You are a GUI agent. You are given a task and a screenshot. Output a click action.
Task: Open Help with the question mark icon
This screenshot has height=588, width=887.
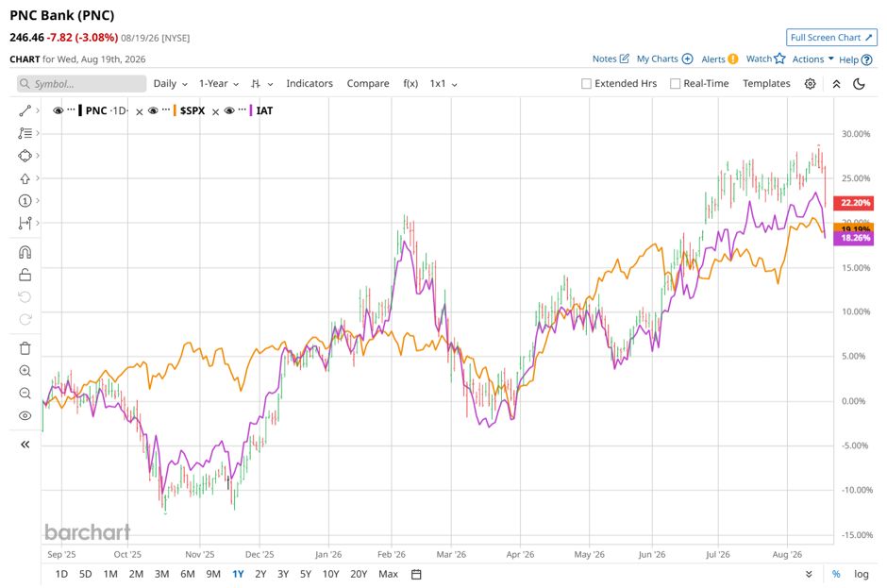pos(866,59)
